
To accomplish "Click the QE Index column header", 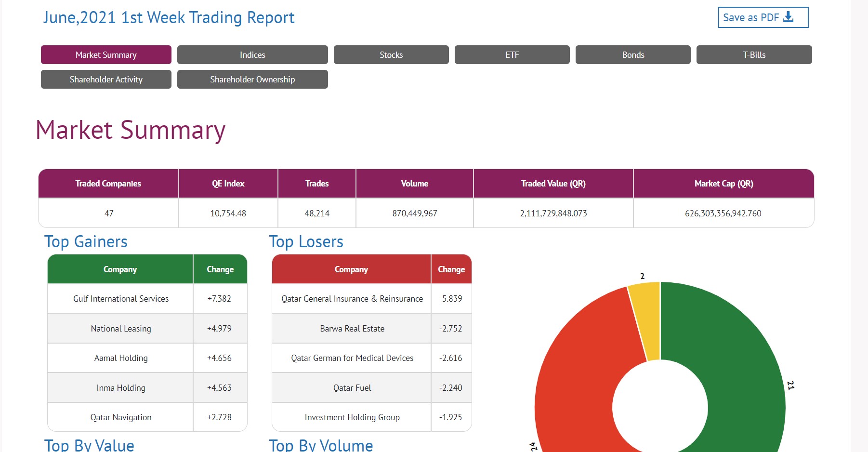I will (x=228, y=184).
